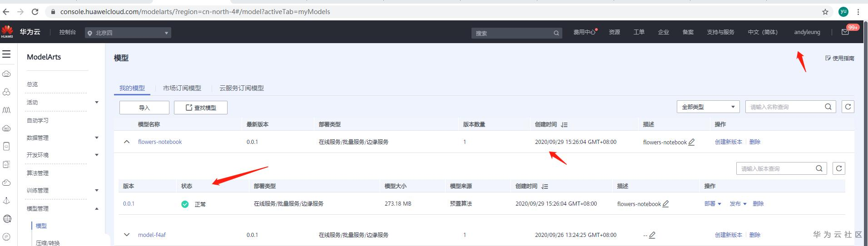This screenshot has height=246, width=868.
Task: Open 压缩/转换 in the sidebar
Action: click(48, 243)
